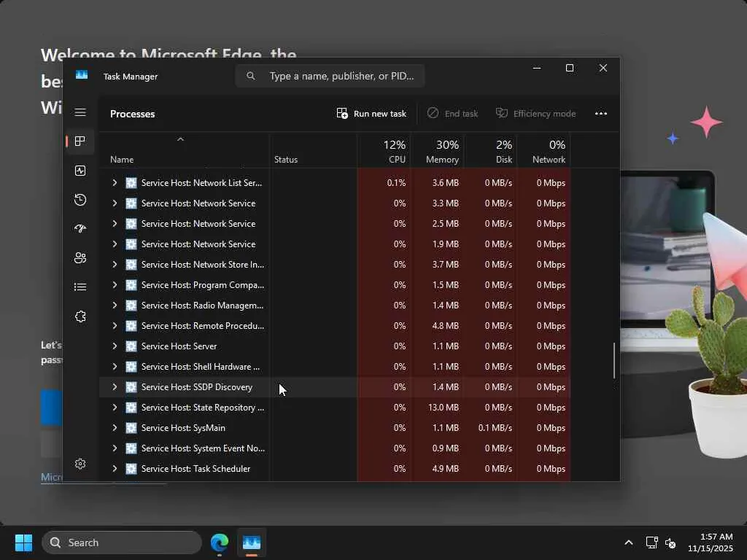Expand Service Host: SysMain row
Image resolution: width=747 pixels, height=560 pixels.
pos(115,428)
